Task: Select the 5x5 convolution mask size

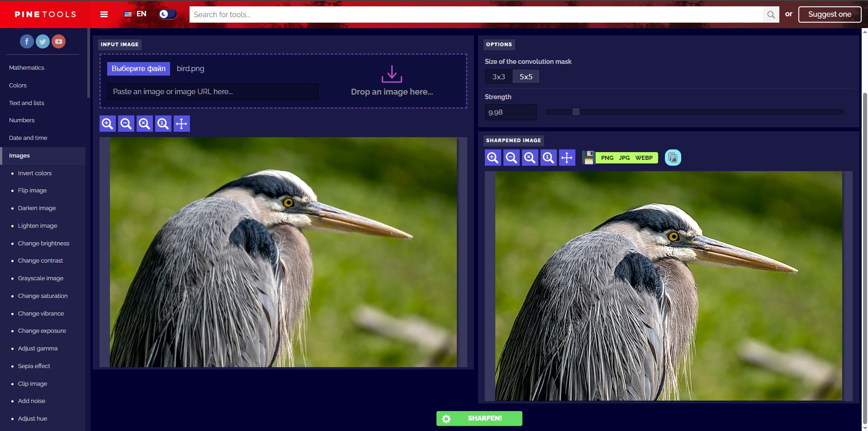Action: click(x=526, y=76)
